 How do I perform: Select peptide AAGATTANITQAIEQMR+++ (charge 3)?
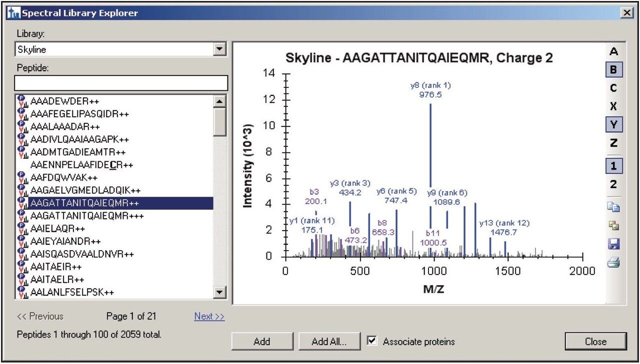click(87, 216)
